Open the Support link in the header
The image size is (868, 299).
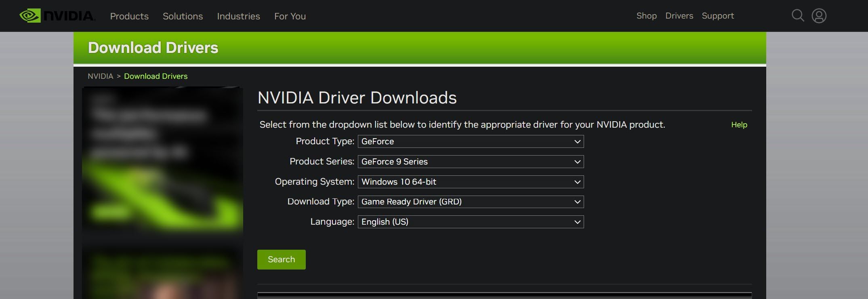click(718, 16)
